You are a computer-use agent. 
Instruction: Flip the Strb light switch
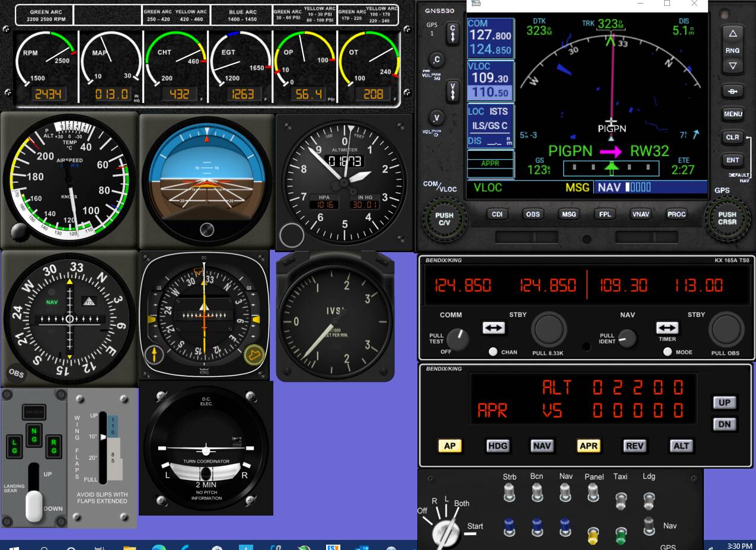pos(509,491)
